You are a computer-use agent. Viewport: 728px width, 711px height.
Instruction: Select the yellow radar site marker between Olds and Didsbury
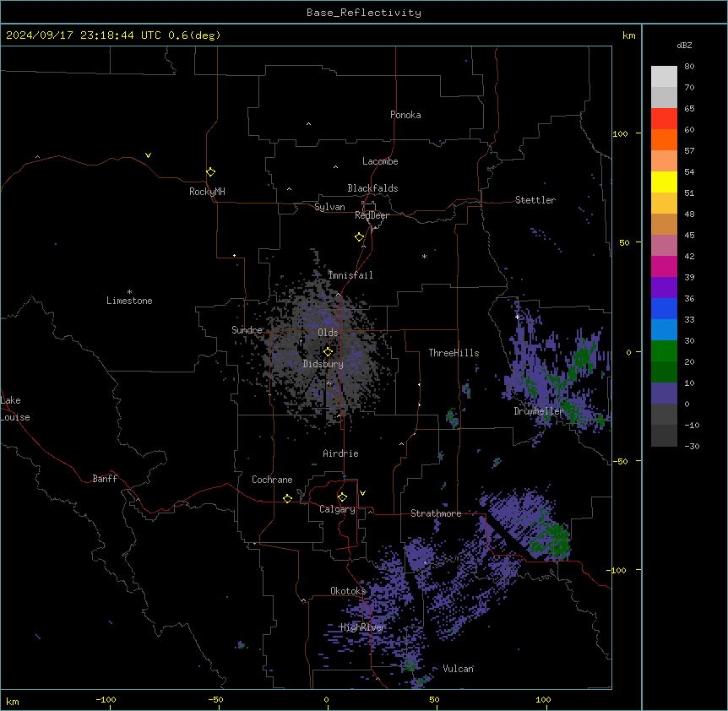point(328,352)
